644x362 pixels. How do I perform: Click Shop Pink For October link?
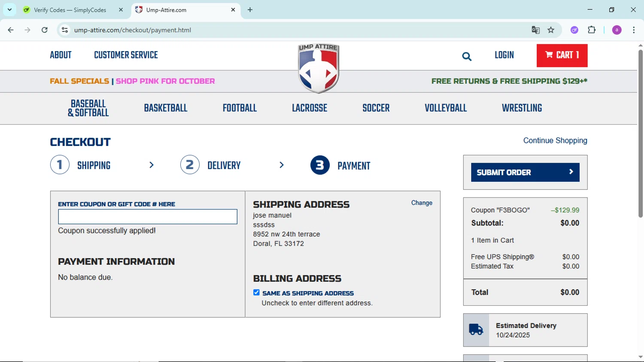click(x=165, y=81)
